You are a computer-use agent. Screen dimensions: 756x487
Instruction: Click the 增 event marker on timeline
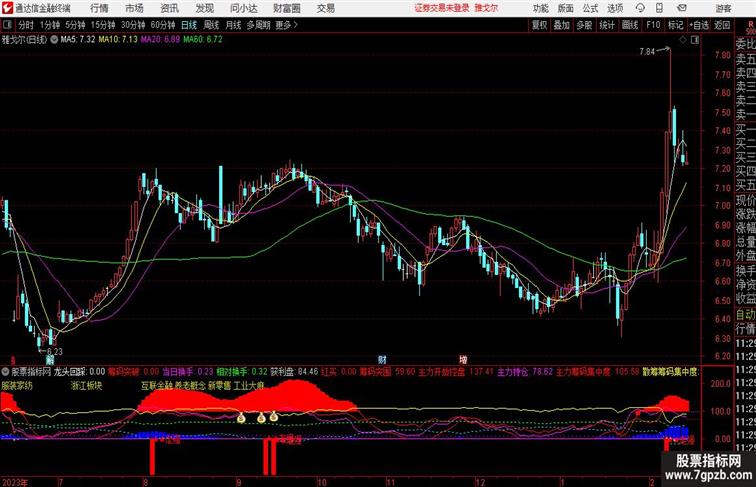pyautogui.click(x=463, y=359)
